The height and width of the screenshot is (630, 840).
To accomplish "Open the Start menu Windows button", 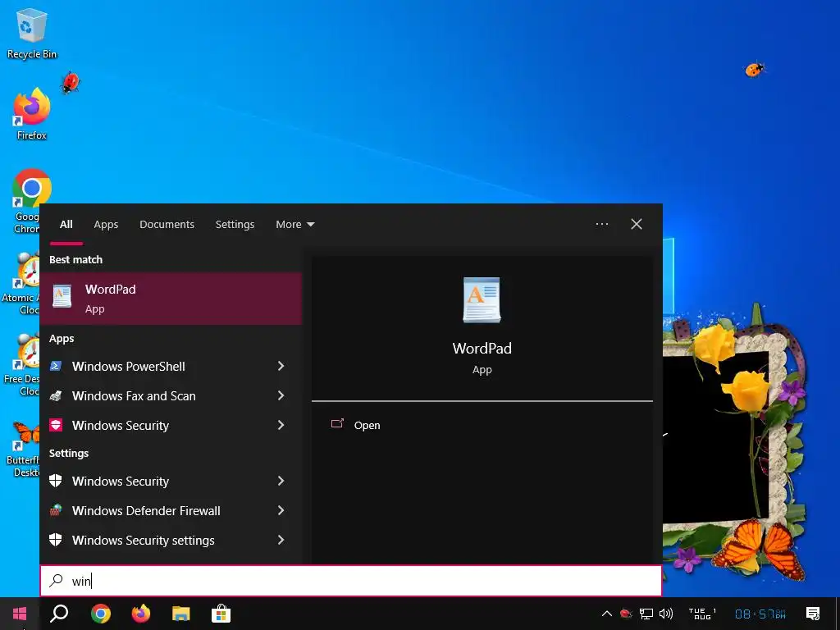I will pos(20,614).
